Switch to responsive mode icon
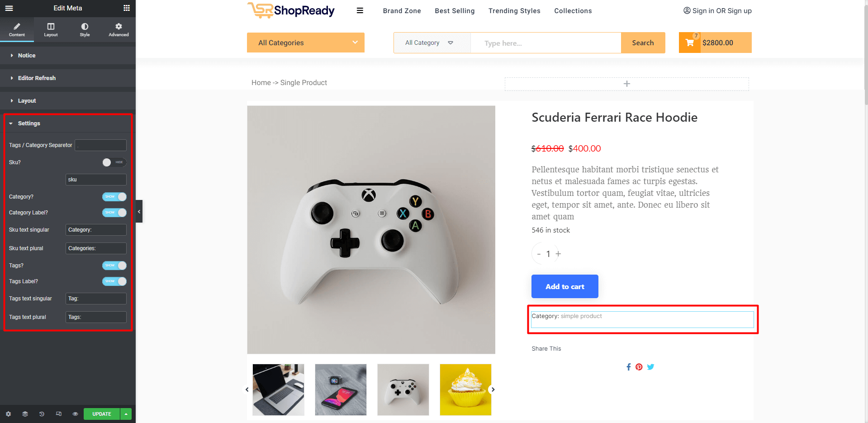868x423 pixels. [x=58, y=414]
